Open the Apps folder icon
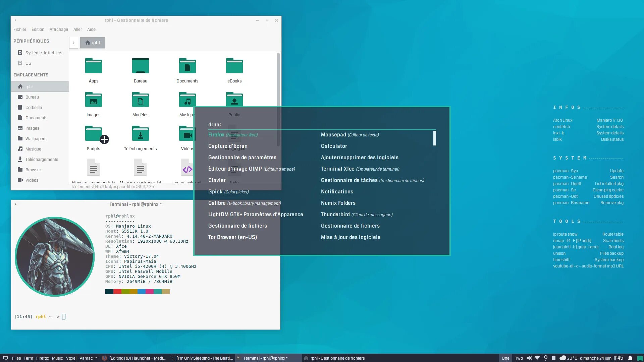644x362 pixels. tap(93, 66)
